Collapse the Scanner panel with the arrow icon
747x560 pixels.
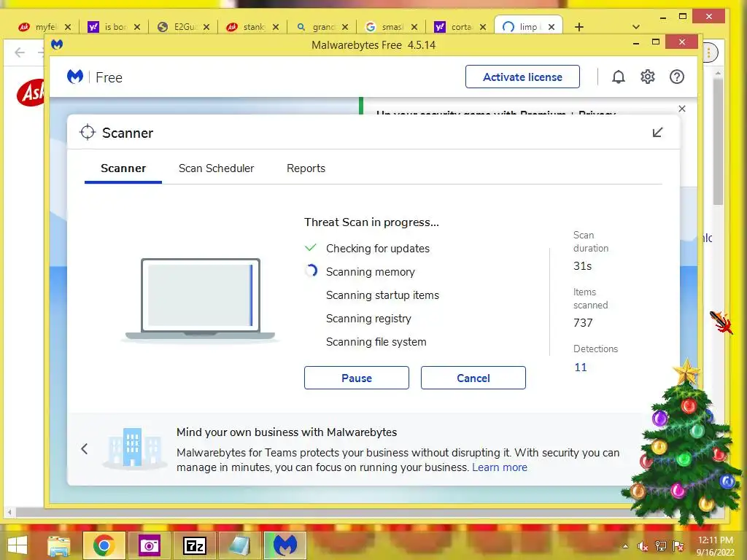point(657,133)
